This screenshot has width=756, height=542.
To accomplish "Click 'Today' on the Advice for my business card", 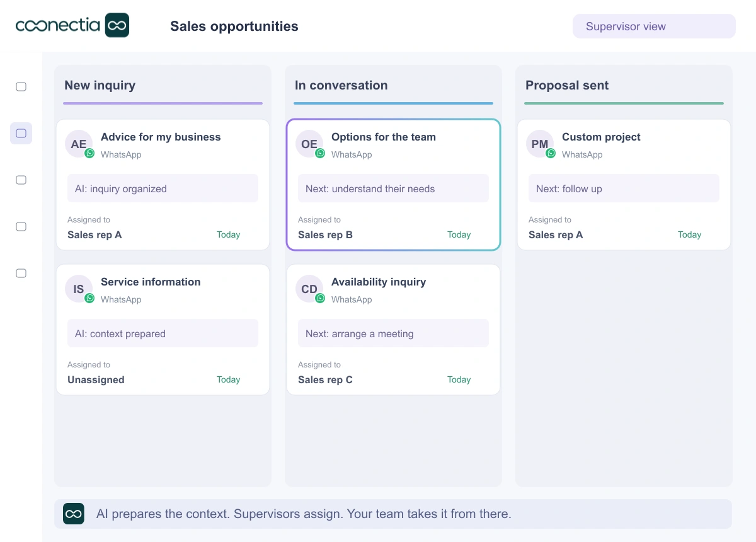I will 229,234.
